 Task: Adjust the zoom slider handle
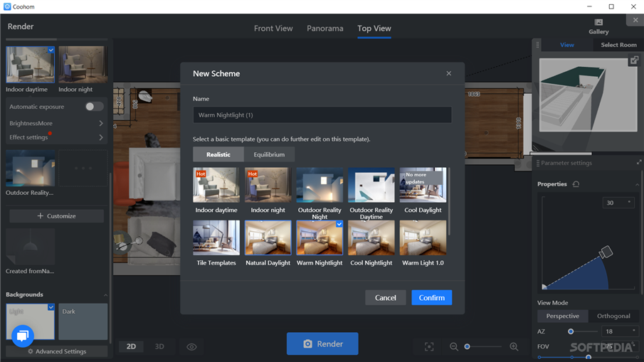(x=467, y=347)
